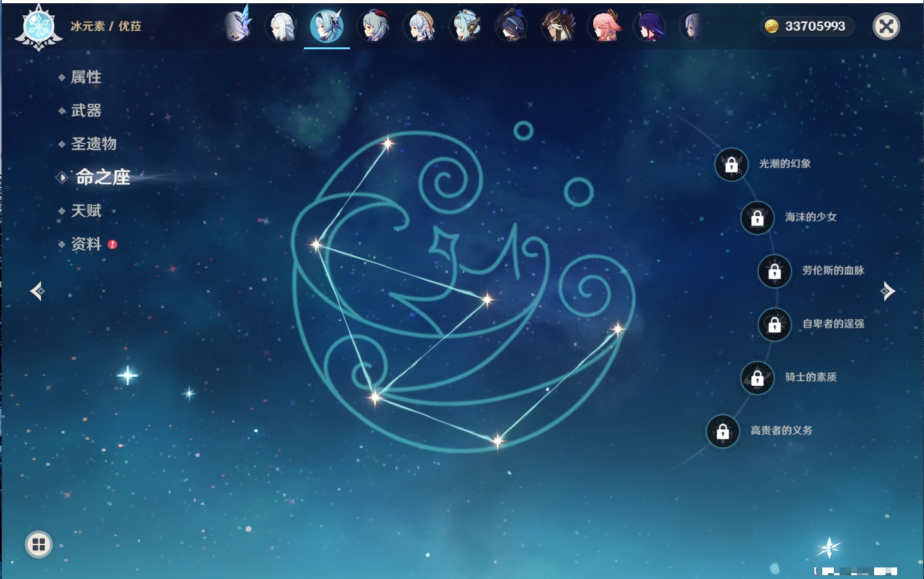The width and height of the screenshot is (924, 579).
Task: Select avatar with black-and-white hair and dark hat
Action: (558, 26)
